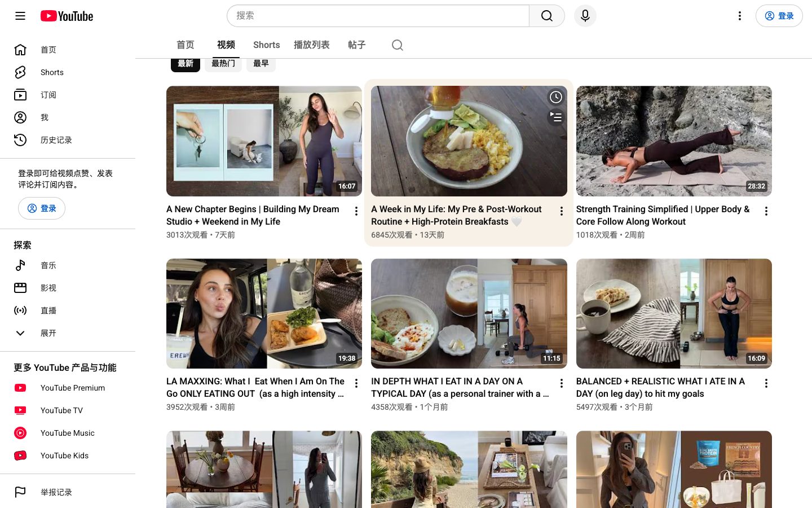Open the 16:07 Dream Studio video thumbnail
Viewport: 812px width, 508px height.
click(x=264, y=141)
